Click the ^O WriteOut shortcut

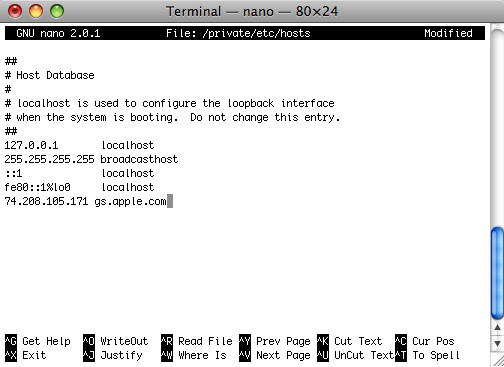[115, 341]
